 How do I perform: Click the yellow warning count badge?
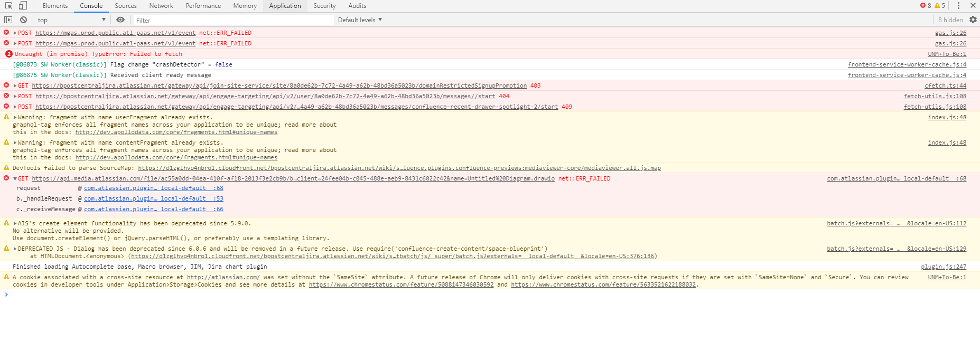[x=940, y=6]
